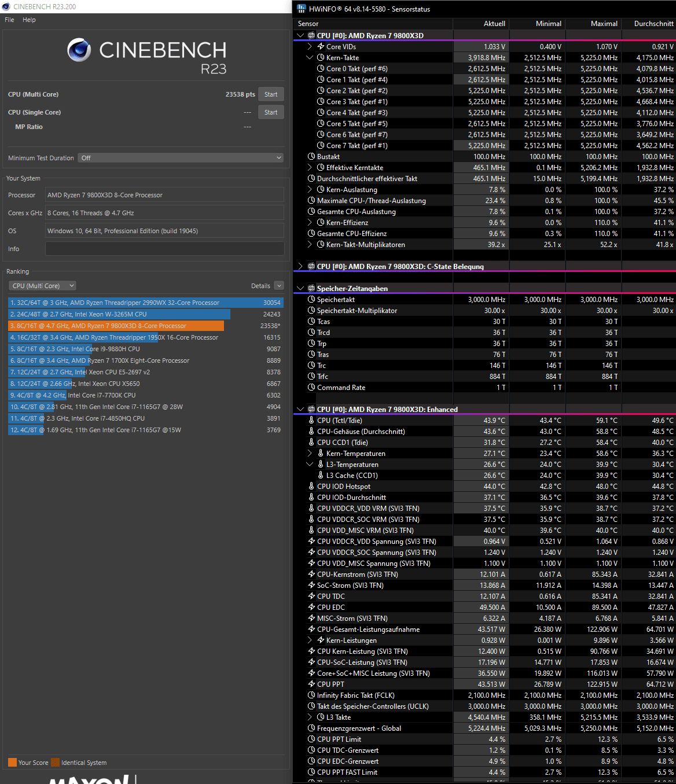Click the clock icon of Infinity Fabric Takt (FCLK)
The width and height of the screenshot is (676, 784).
click(x=311, y=695)
